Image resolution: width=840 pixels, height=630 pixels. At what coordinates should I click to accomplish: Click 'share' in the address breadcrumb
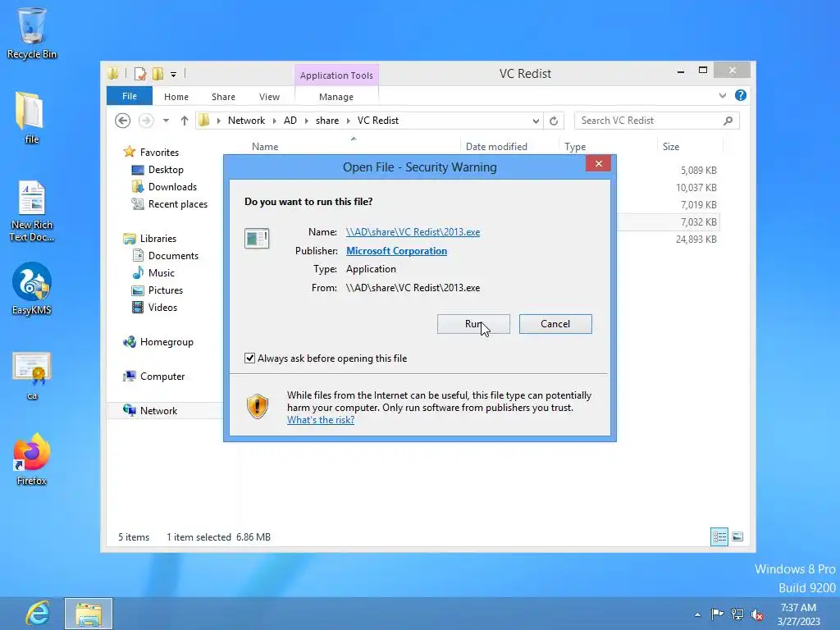point(327,121)
